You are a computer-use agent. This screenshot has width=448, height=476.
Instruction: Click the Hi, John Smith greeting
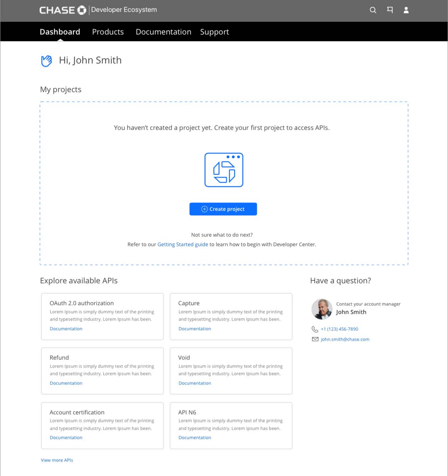[x=90, y=60]
